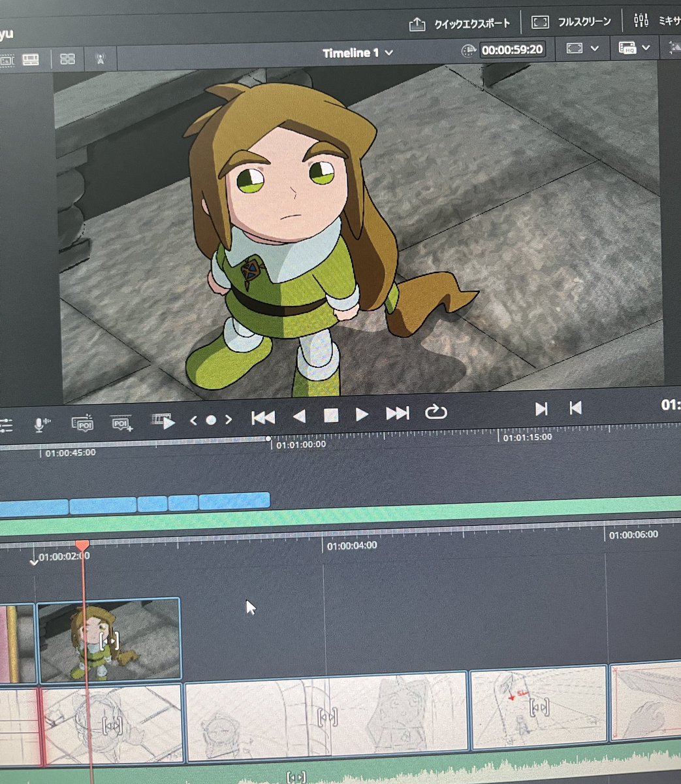Jump to timeline end
This screenshot has height=784, width=681.
tap(398, 413)
